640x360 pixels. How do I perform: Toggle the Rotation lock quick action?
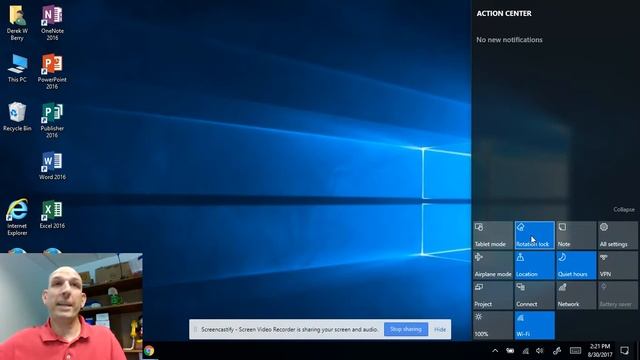coord(534,236)
